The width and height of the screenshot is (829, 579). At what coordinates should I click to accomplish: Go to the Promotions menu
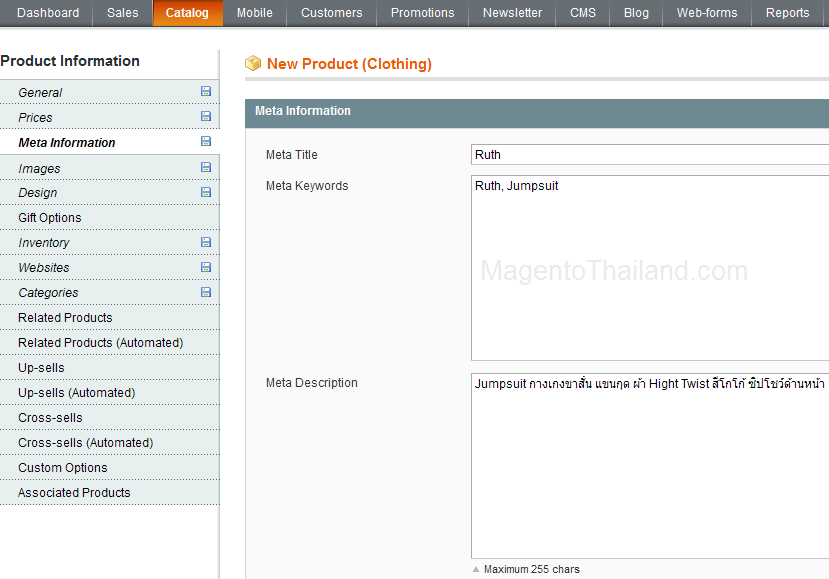click(422, 13)
